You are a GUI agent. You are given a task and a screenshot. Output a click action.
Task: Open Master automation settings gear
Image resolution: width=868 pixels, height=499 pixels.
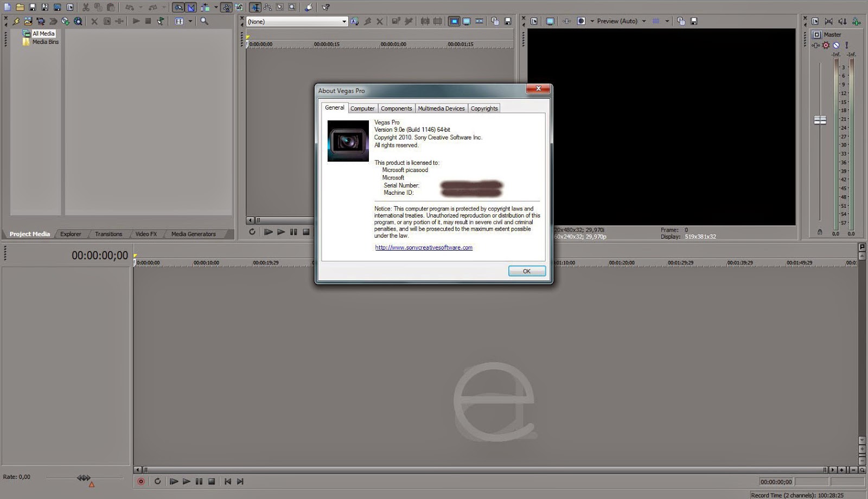point(826,46)
